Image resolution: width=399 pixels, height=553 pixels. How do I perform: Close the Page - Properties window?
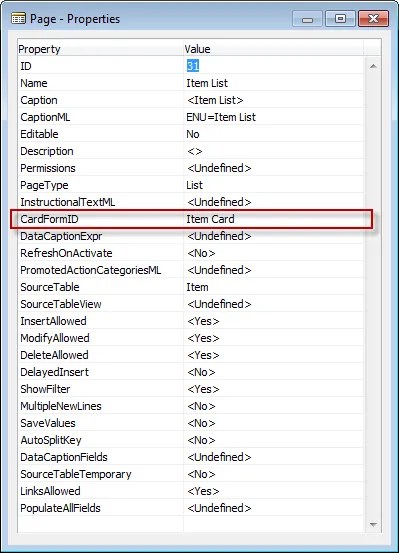[x=373, y=19]
